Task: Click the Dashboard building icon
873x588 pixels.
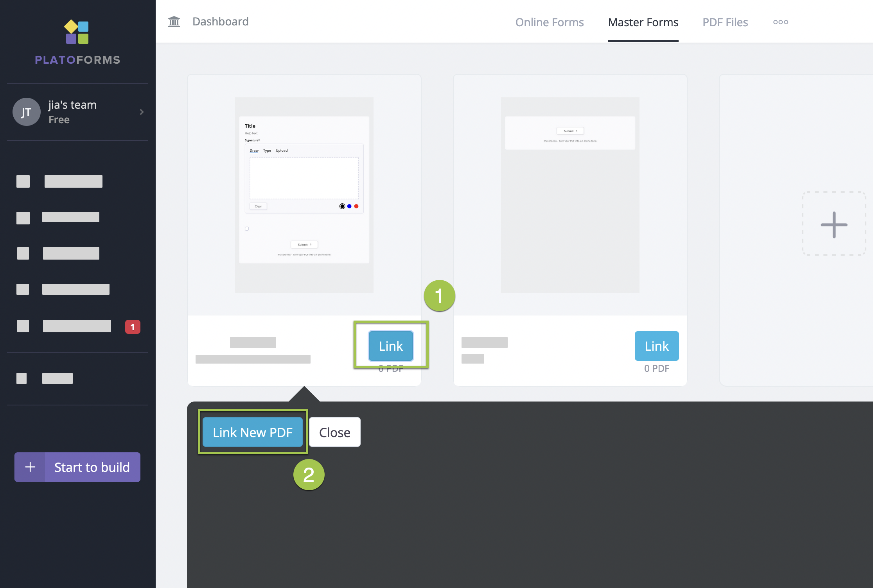Action: (174, 22)
